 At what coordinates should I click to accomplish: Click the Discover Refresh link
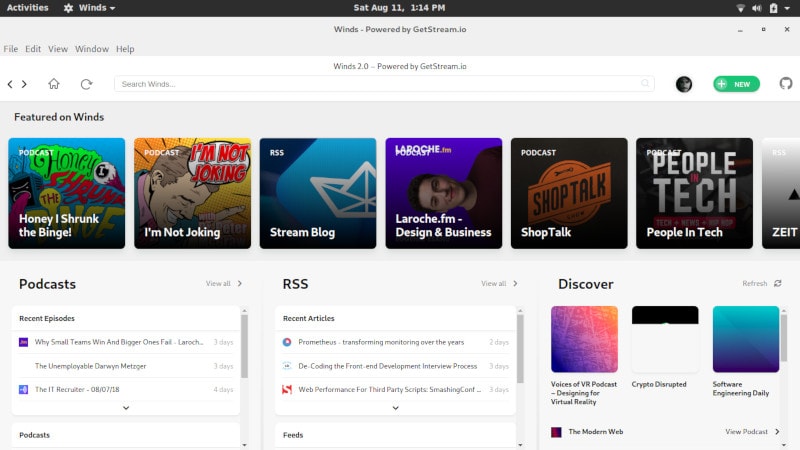pos(755,283)
